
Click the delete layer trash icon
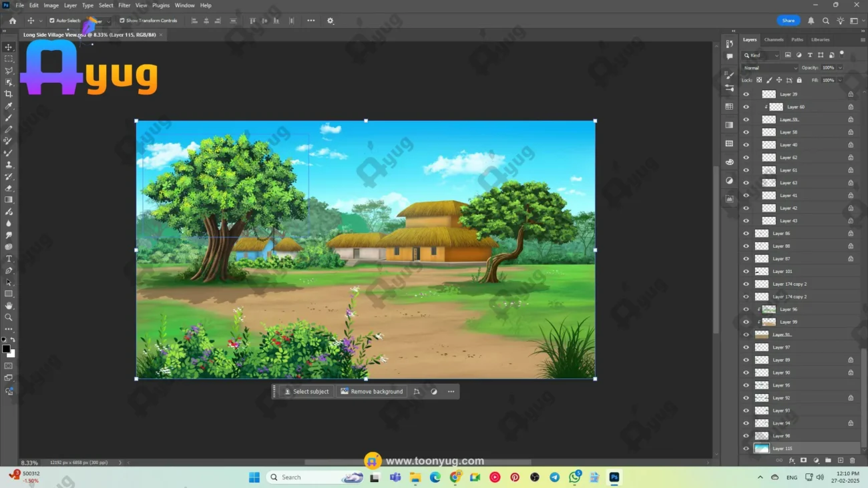tap(852, 461)
